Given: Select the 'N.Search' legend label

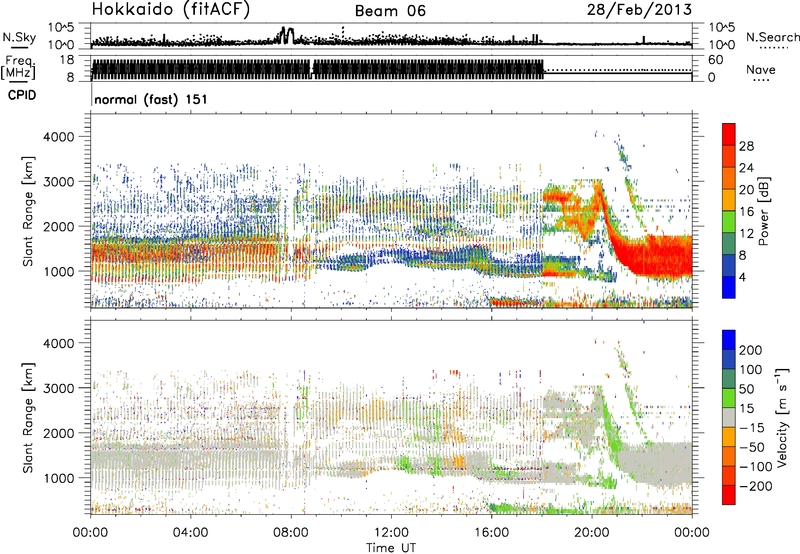Looking at the screenshot, I should [x=773, y=37].
